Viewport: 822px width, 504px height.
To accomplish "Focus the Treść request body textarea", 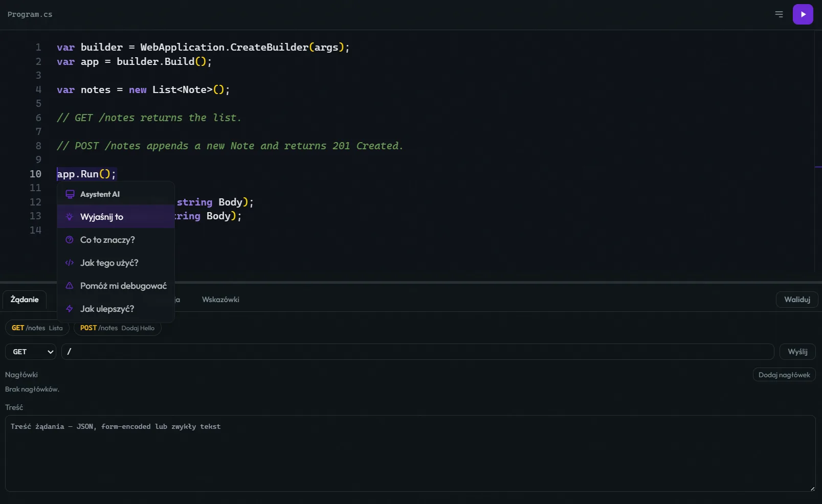I will (410, 453).
